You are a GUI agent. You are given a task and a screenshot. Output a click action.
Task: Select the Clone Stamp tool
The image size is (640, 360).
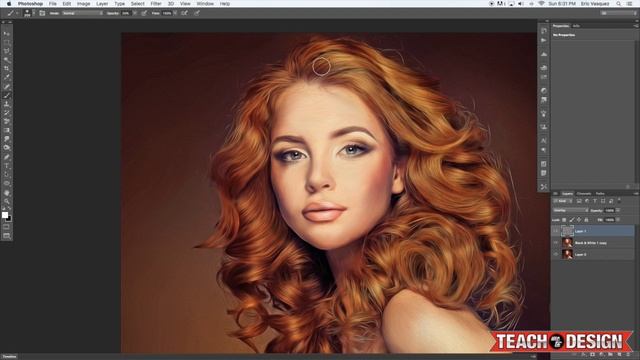pos(7,104)
